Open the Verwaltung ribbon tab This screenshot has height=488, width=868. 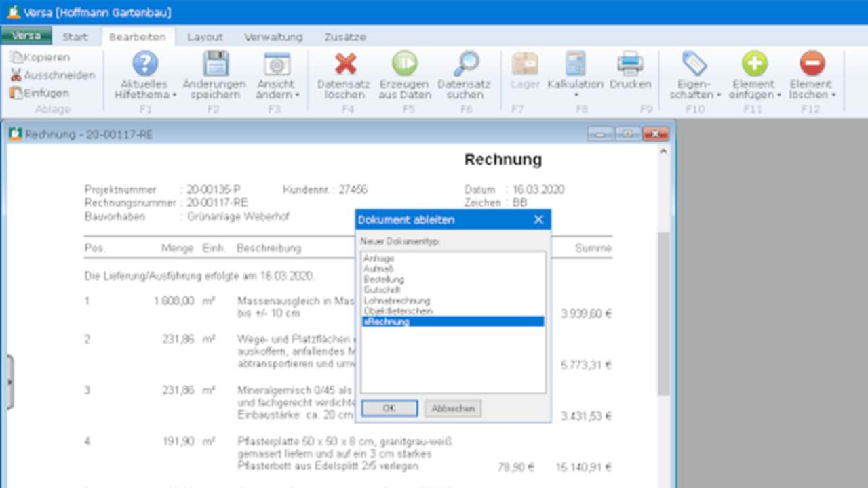273,37
